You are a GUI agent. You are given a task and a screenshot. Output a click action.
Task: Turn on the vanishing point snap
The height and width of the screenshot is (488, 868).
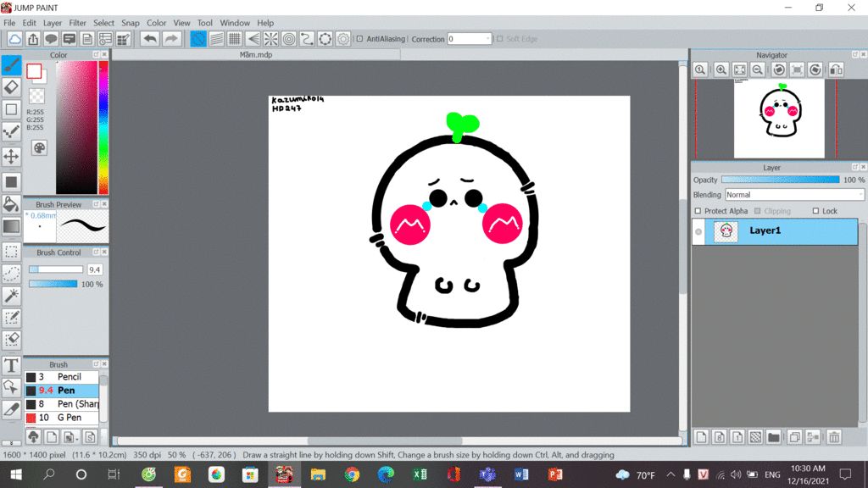[x=253, y=39]
